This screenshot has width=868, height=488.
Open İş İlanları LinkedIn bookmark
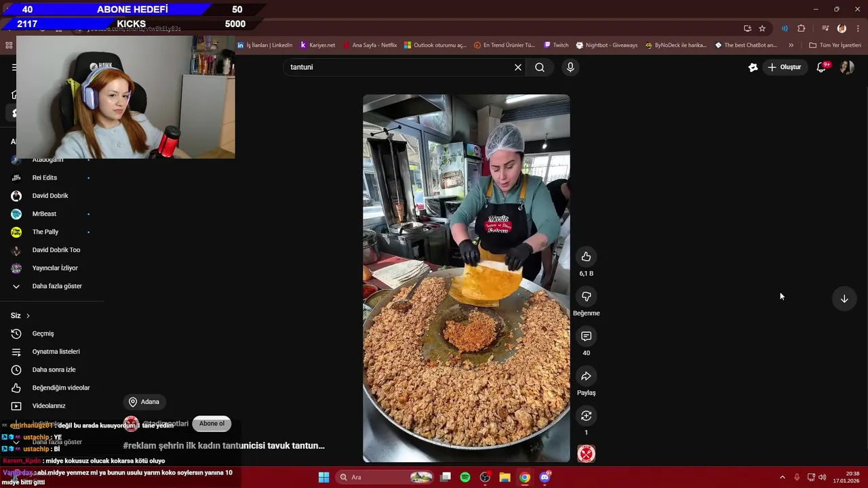[x=265, y=45]
